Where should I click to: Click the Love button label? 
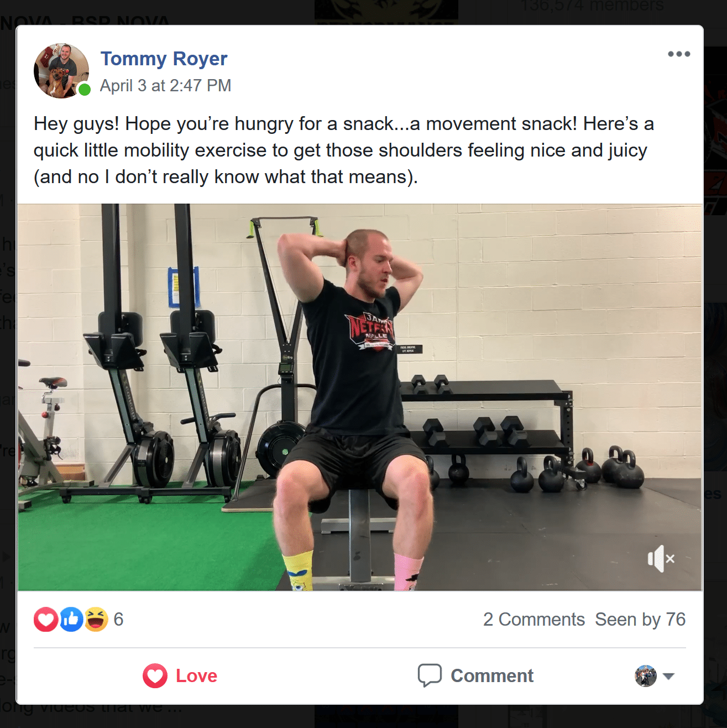(x=196, y=676)
